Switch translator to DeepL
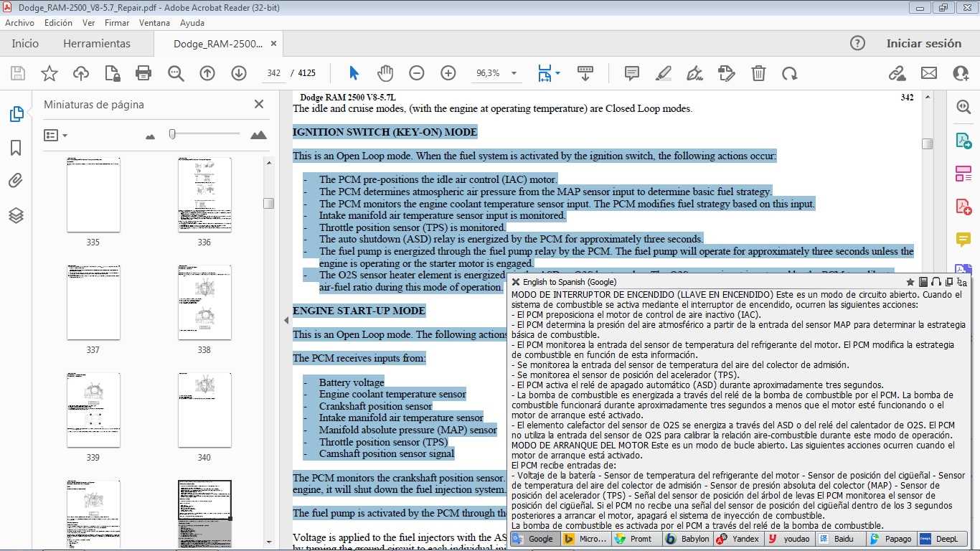 [x=939, y=539]
